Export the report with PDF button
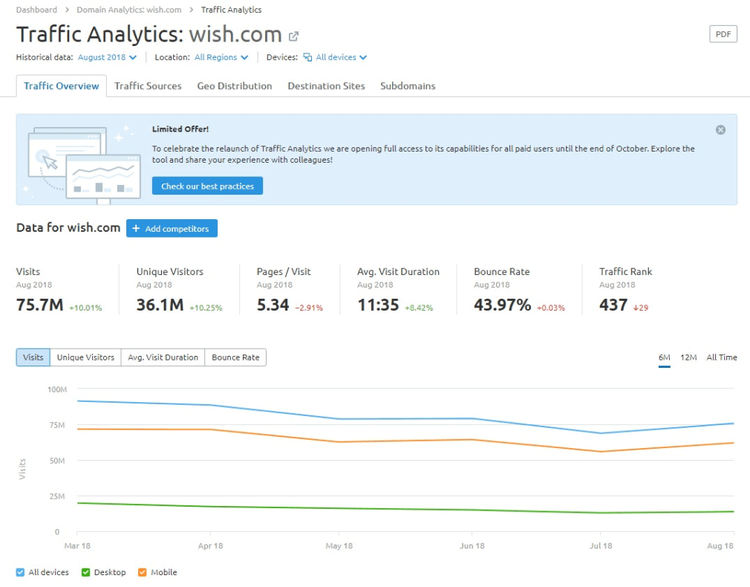Screen dimensions: 750x587 [723, 34]
